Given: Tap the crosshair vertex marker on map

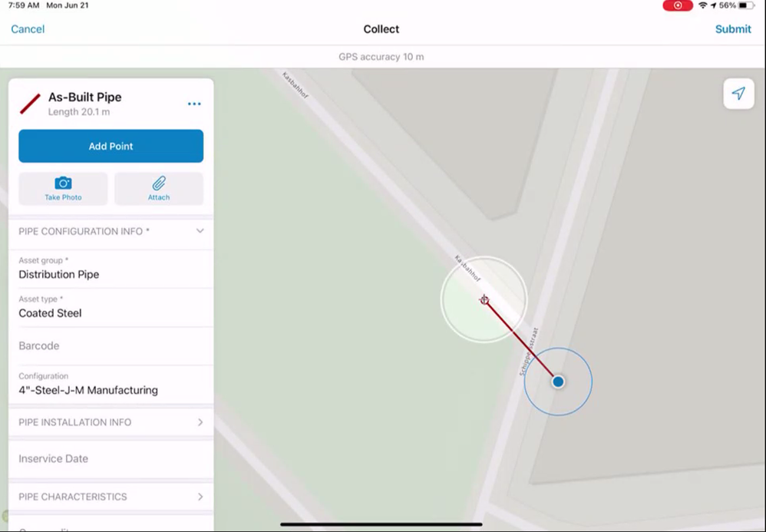Looking at the screenshot, I should (484, 299).
